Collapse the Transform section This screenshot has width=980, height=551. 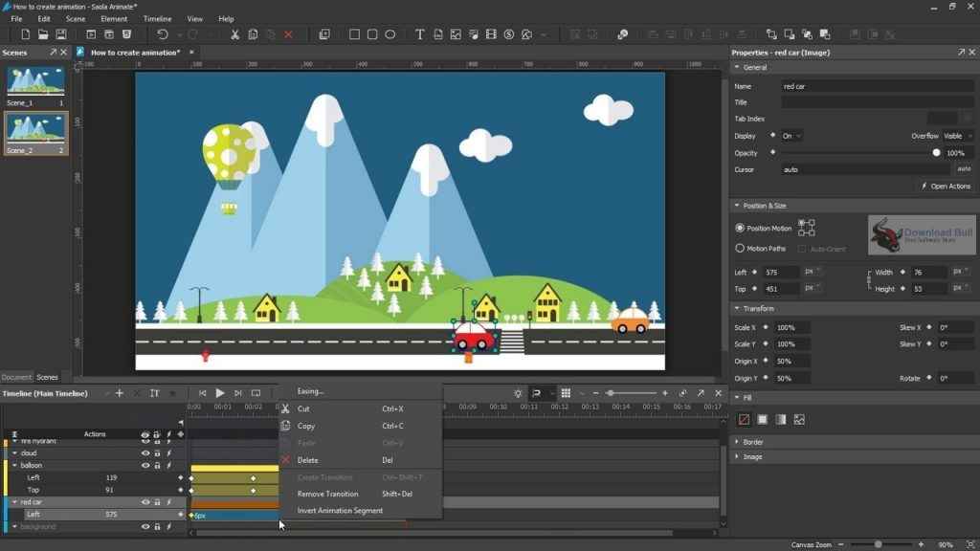point(737,309)
